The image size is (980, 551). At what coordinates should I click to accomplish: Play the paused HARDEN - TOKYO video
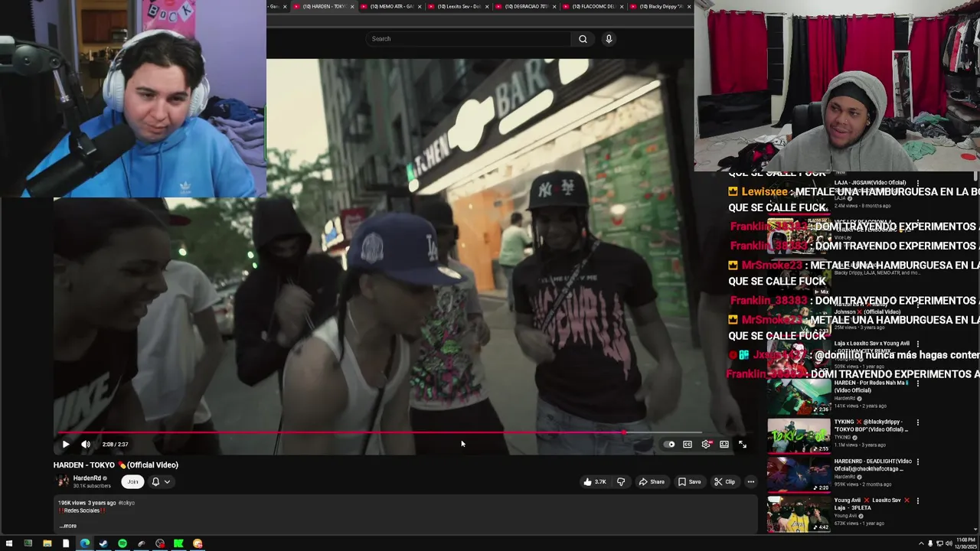(x=66, y=444)
